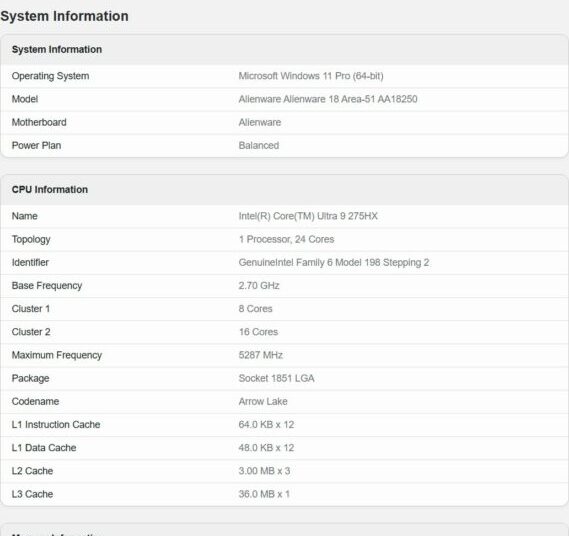Click the 'L1 Instruction Cache' label
The image size is (569, 536).
(x=56, y=425)
